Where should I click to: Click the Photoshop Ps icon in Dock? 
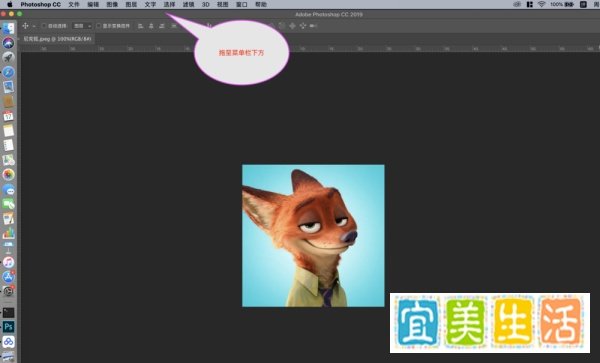[8, 327]
